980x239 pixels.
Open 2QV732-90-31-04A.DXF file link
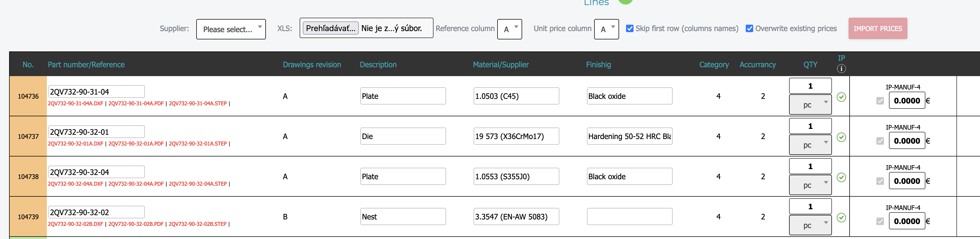(75, 103)
